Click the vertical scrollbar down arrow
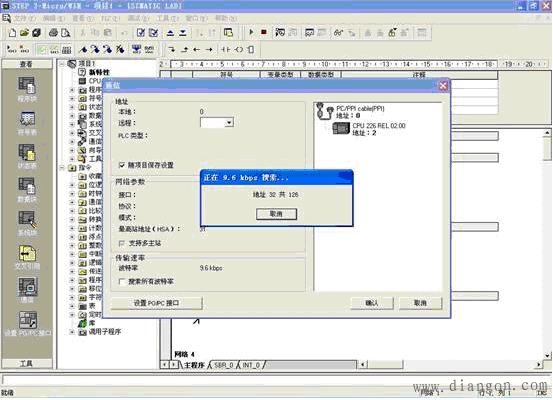Screen dimensions: 553x400 click(547, 356)
